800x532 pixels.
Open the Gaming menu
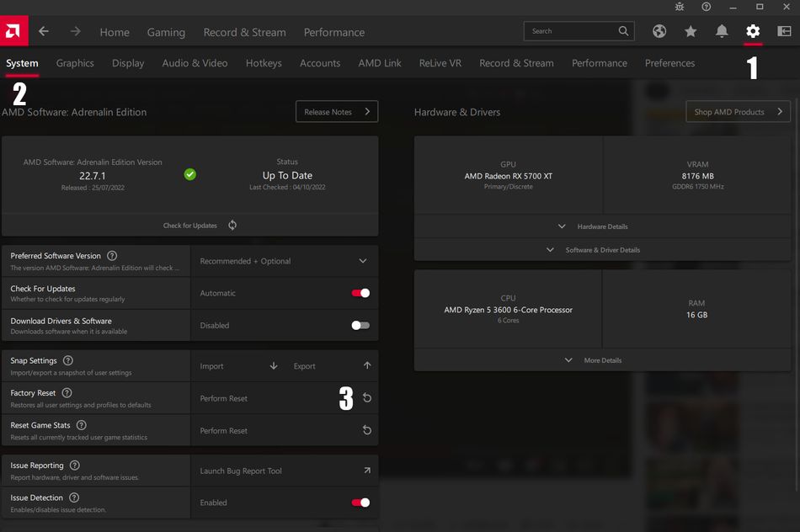click(x=167, y=32)
